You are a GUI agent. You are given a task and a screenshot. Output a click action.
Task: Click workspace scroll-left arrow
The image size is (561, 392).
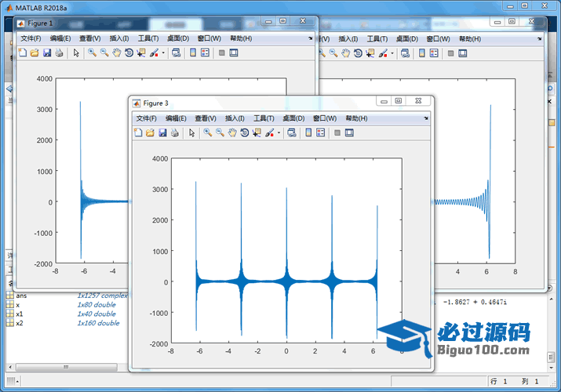coord(10,367)
